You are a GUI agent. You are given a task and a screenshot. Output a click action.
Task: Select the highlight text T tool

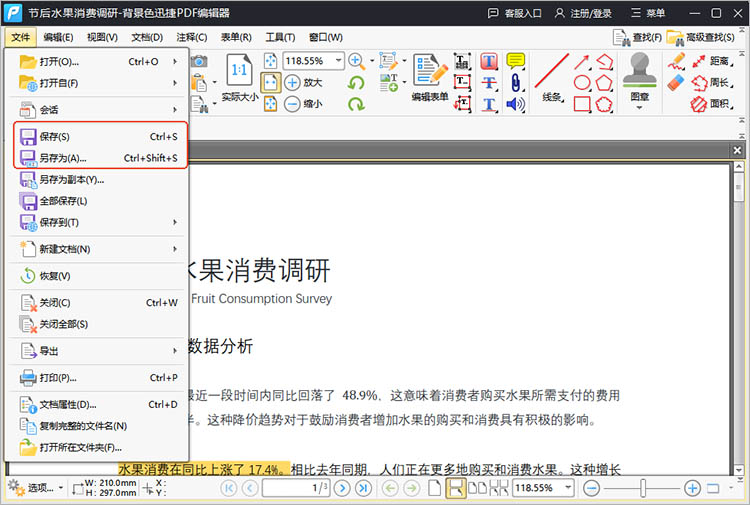(x=489, y=61)
